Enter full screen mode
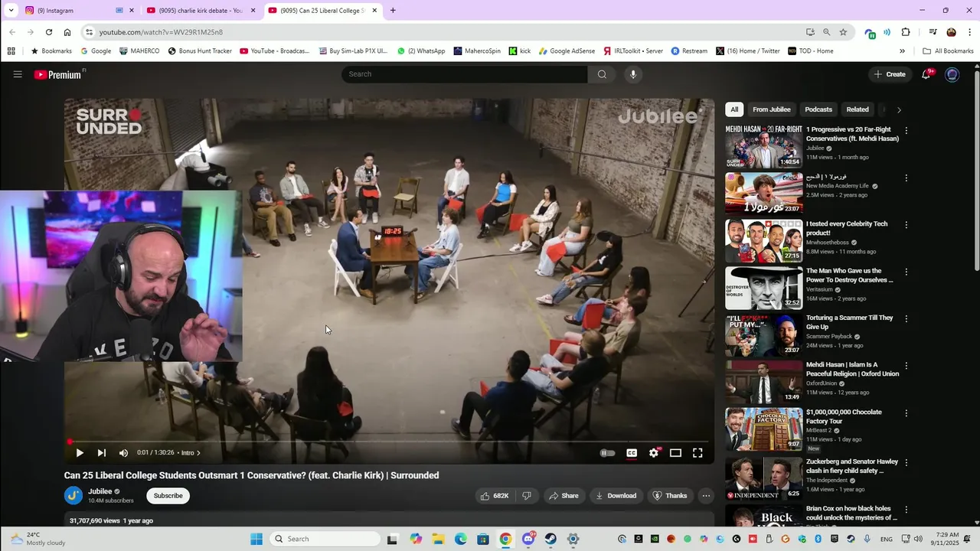The image size is (980, 551). (x=697, y=453)
